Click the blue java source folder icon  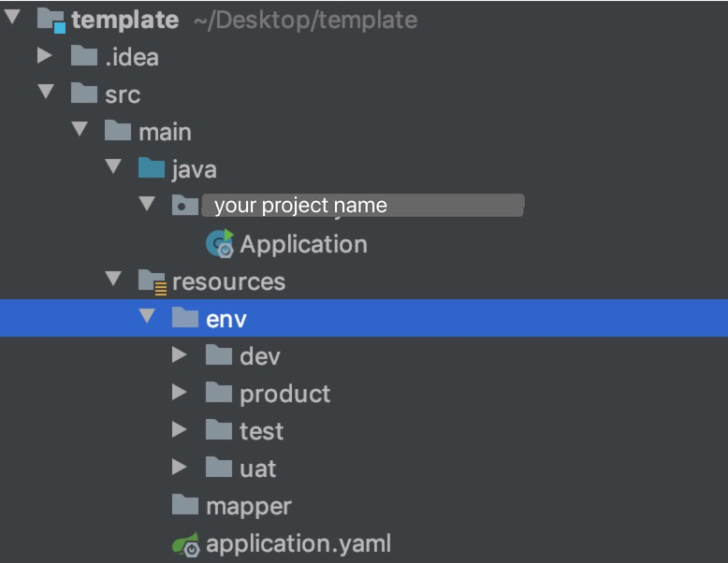(x=152, y=169)
